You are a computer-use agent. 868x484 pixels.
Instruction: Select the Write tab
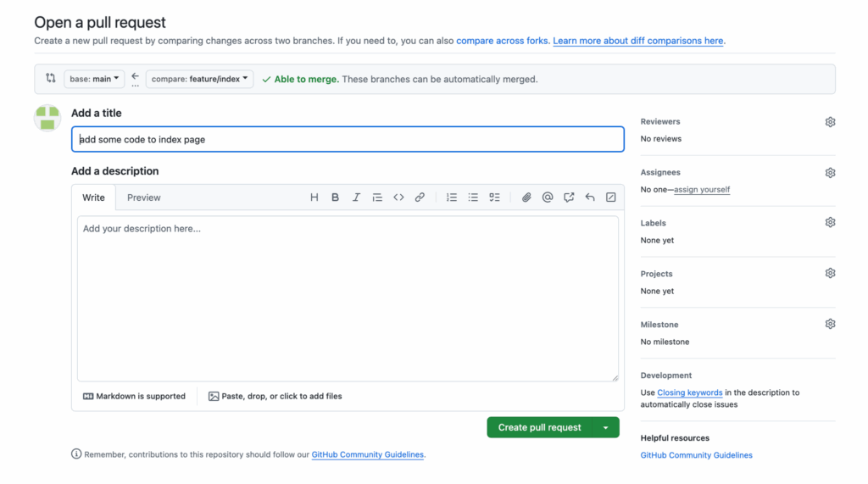point(93,197)
